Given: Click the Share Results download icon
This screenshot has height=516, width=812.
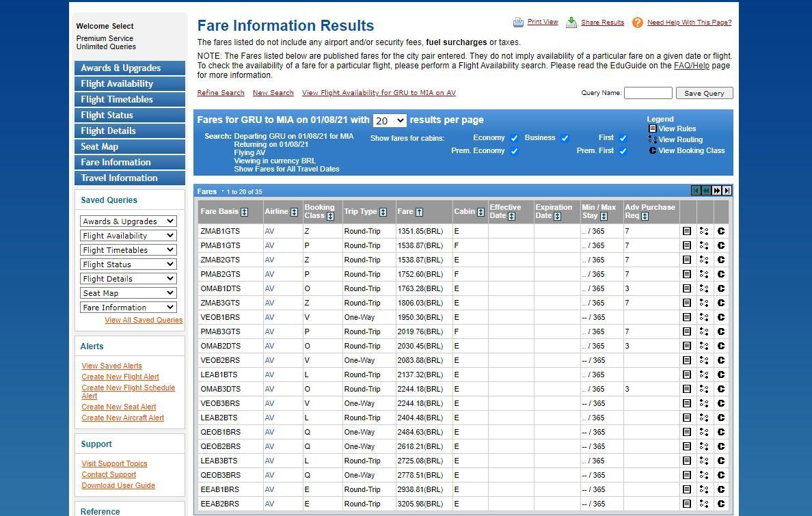Looking at the screenshot, I should [x=571, y=23].
